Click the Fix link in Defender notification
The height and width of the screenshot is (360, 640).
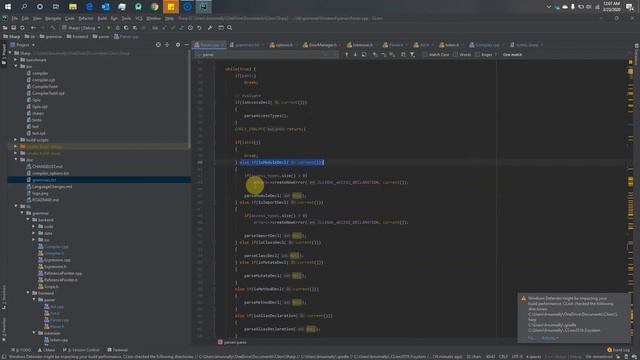tap(531, 338)
